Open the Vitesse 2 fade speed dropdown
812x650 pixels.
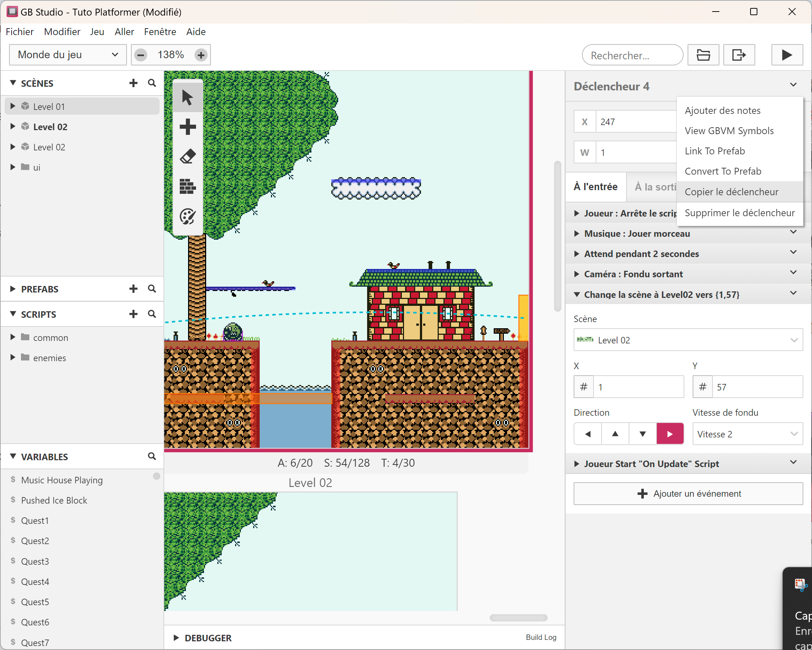coord(747,434)
